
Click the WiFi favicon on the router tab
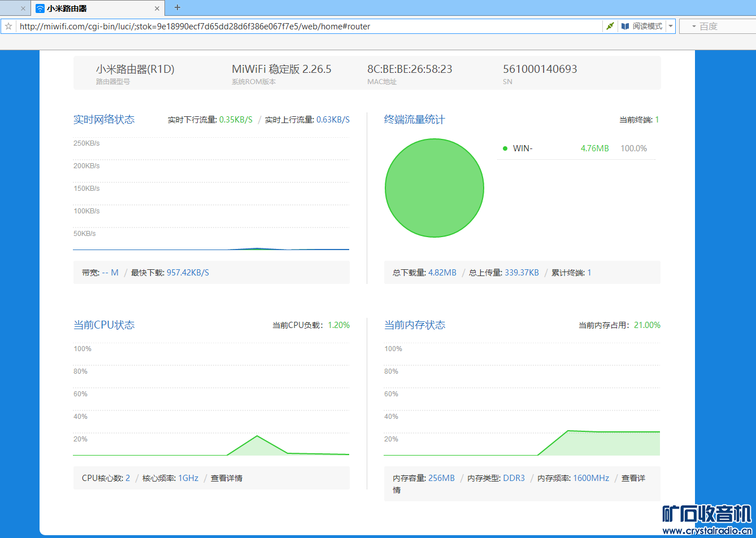pos(40,8)
